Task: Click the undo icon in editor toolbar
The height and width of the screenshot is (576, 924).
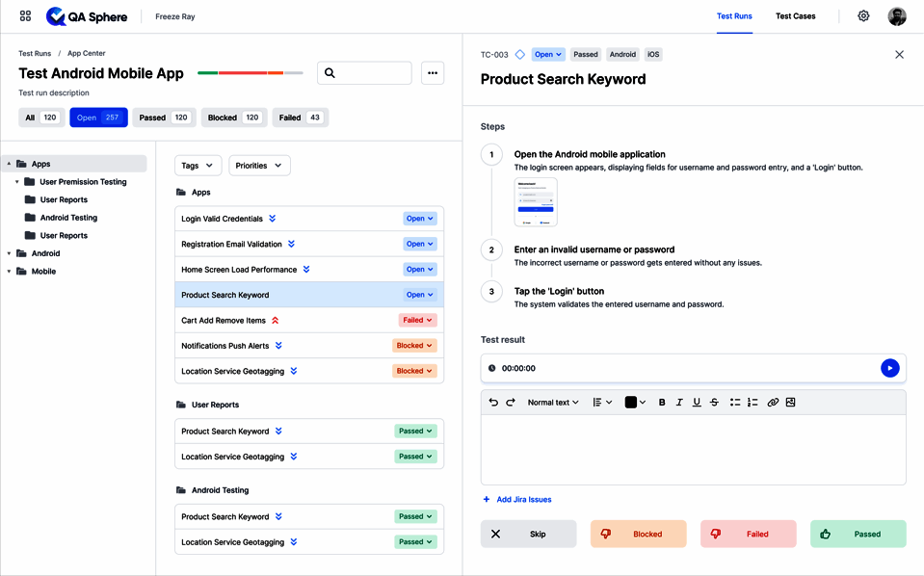Action: [x=493, y=403]
